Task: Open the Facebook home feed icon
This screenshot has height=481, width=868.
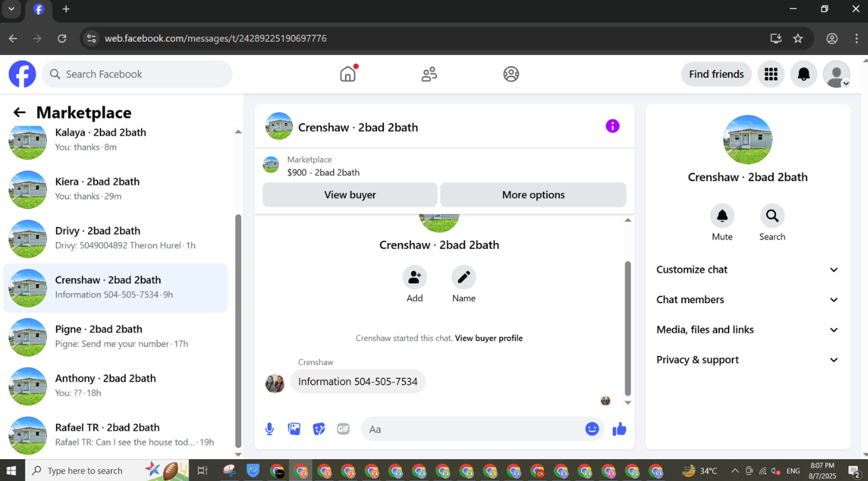Action: tap(348, 74)
